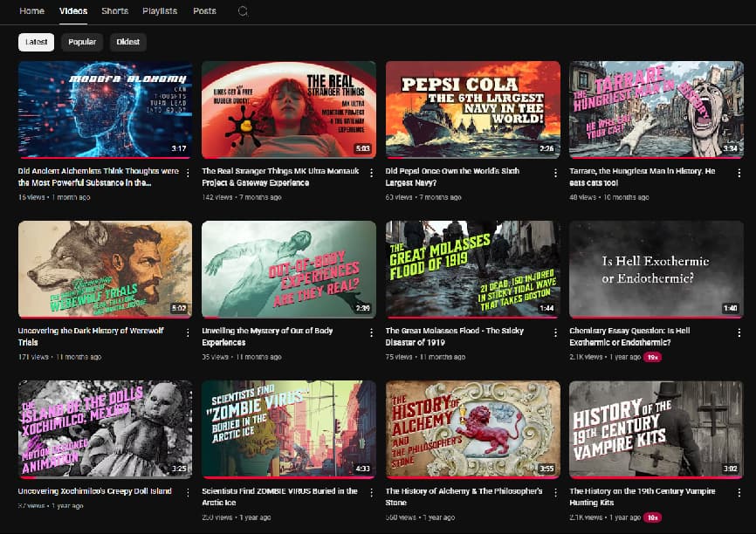Open more options for Ancient Alchemists video

click(188, 173)
